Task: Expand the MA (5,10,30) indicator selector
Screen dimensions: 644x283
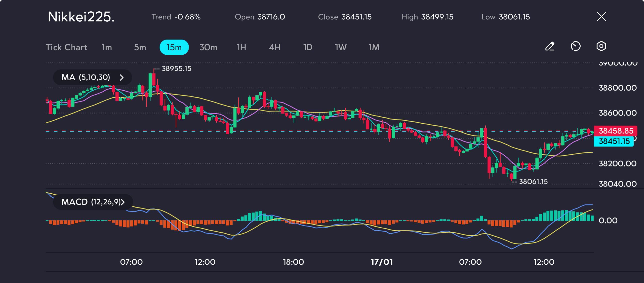Action: 92,77
